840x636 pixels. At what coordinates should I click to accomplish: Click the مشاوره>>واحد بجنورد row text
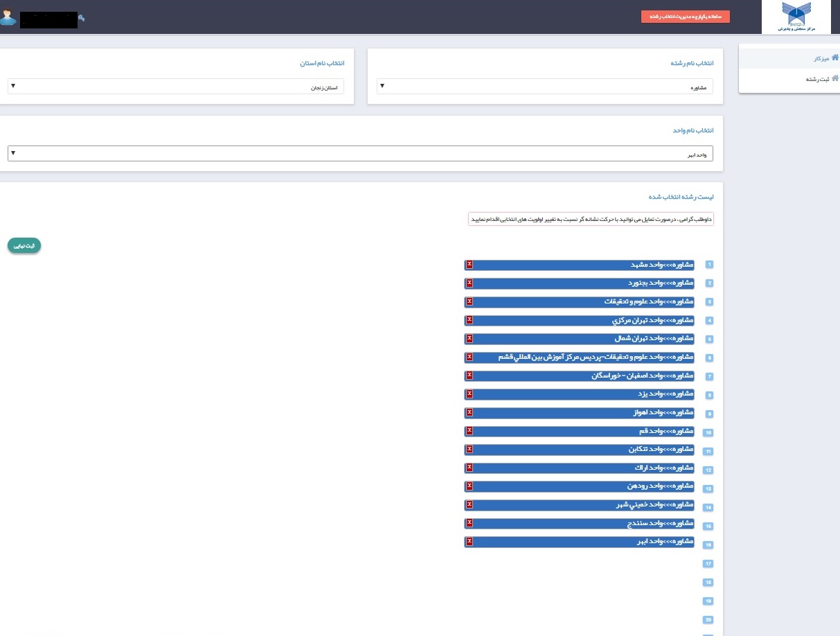(661, 283)
